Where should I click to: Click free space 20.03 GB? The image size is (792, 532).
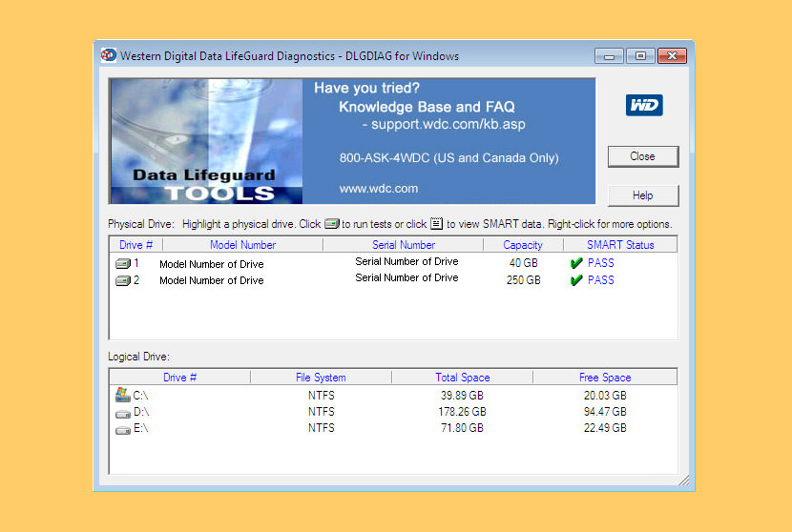tap(605, 396)
